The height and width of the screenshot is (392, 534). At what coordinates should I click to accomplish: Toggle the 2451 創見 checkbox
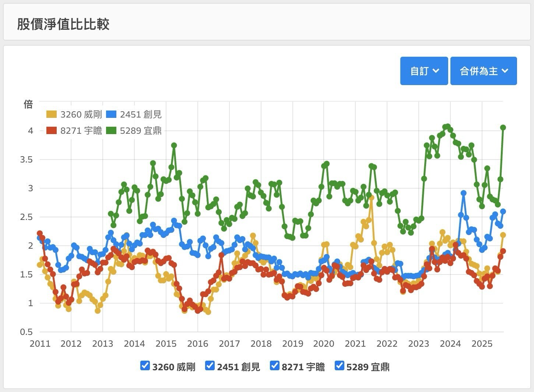pyautogui.click(x=210, y=365)
